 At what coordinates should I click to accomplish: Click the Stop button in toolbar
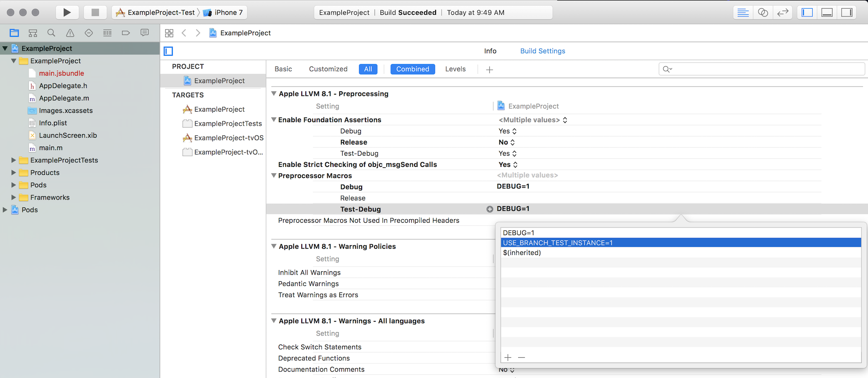(x=95, y=12)
